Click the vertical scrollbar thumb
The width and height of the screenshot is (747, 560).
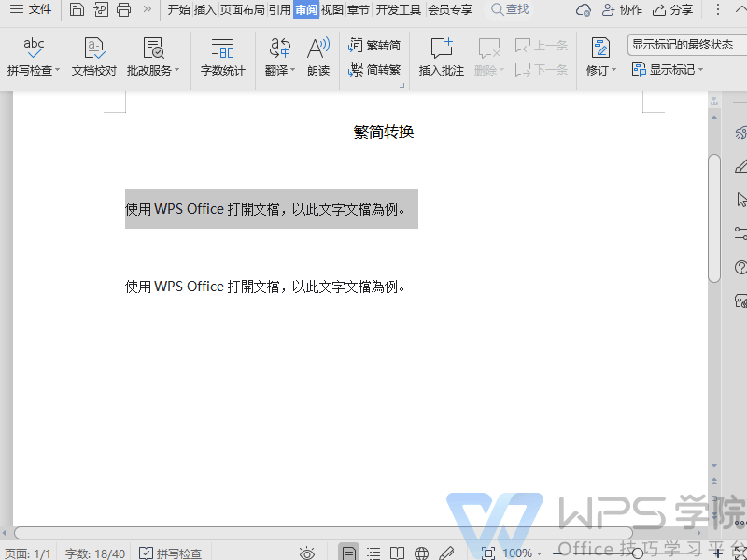(714, 218)
